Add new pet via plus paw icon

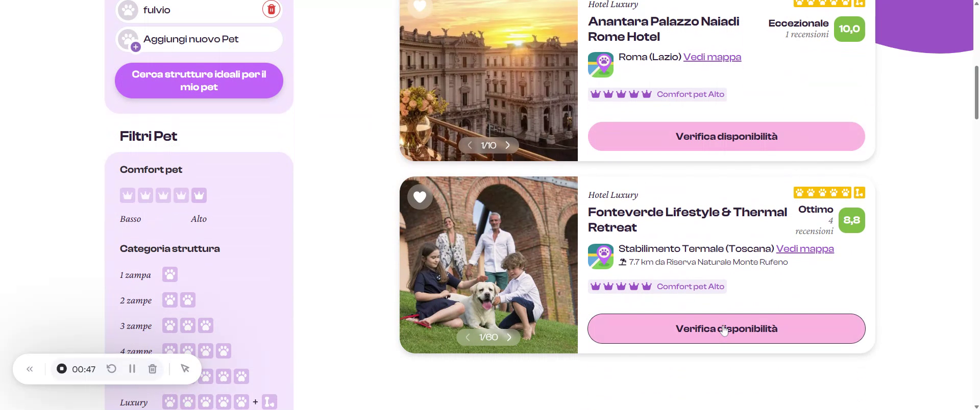[129, 40]
